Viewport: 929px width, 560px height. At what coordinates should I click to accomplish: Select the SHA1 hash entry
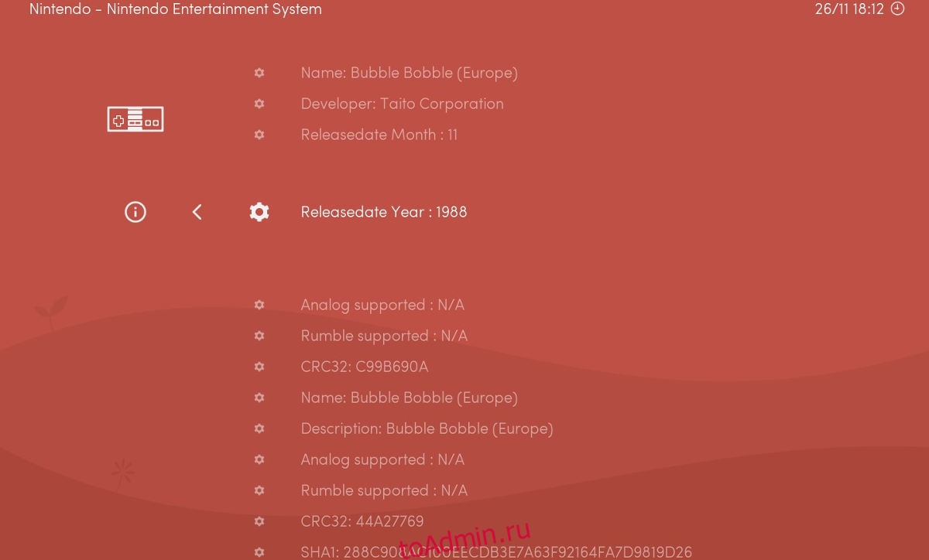click(x=495, y=552)
